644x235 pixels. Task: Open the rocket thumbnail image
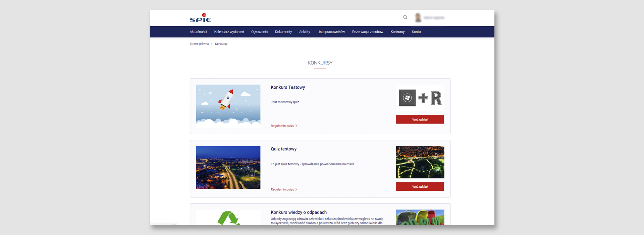tap(228, 106)
